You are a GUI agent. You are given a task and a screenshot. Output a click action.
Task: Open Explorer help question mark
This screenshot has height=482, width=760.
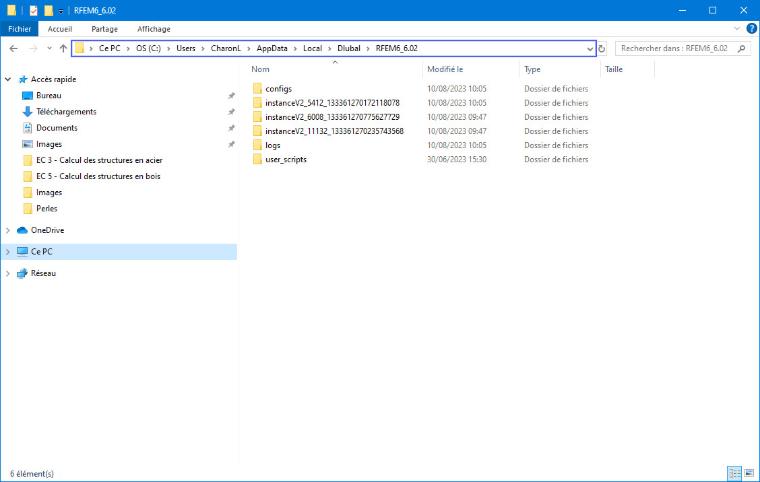click(x=752, y=29)
